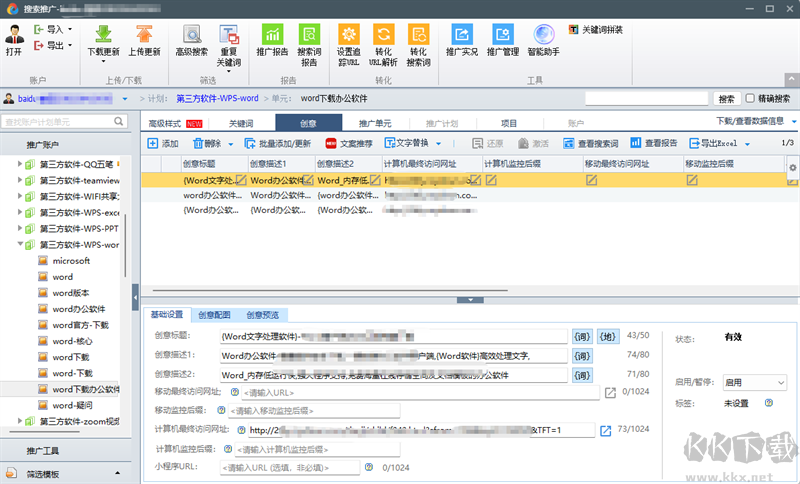Insert 词 wildcard for 创意描述1
This screenshot has height=484, width=800.
(582, 356)
